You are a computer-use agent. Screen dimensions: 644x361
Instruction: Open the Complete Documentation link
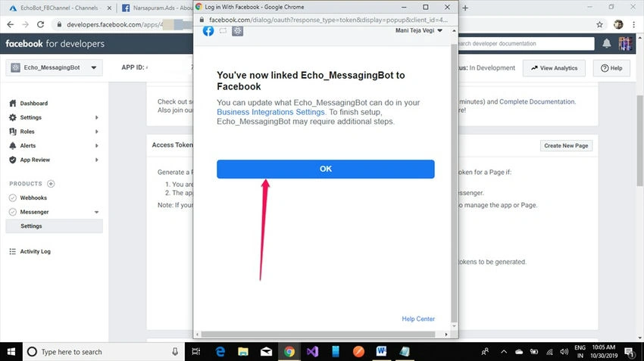pos(537,101)
